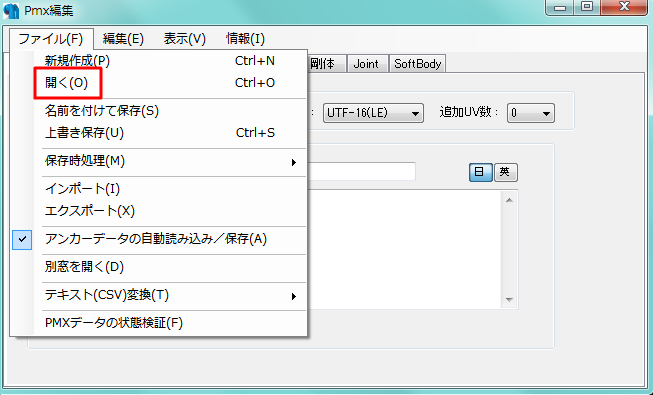Click the model name input field
The height and width of the screenshot is (395, 653).
click(x=361, y=171)
